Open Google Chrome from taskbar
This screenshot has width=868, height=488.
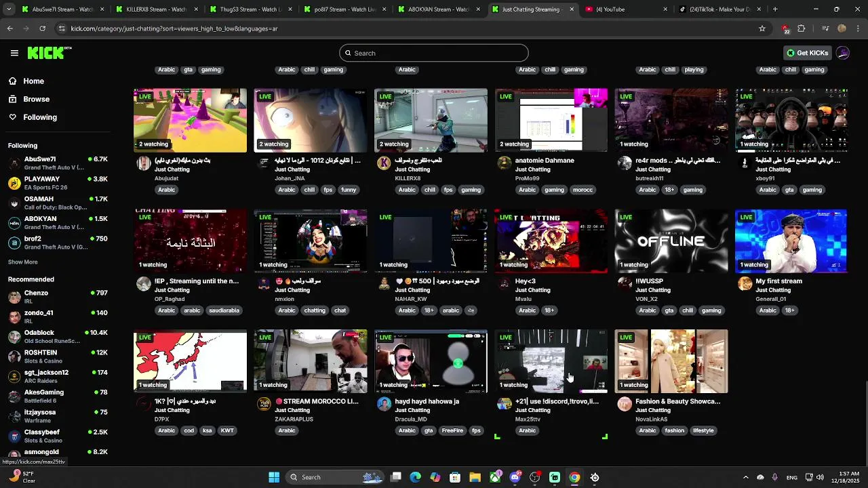click(x=574, y=477)
